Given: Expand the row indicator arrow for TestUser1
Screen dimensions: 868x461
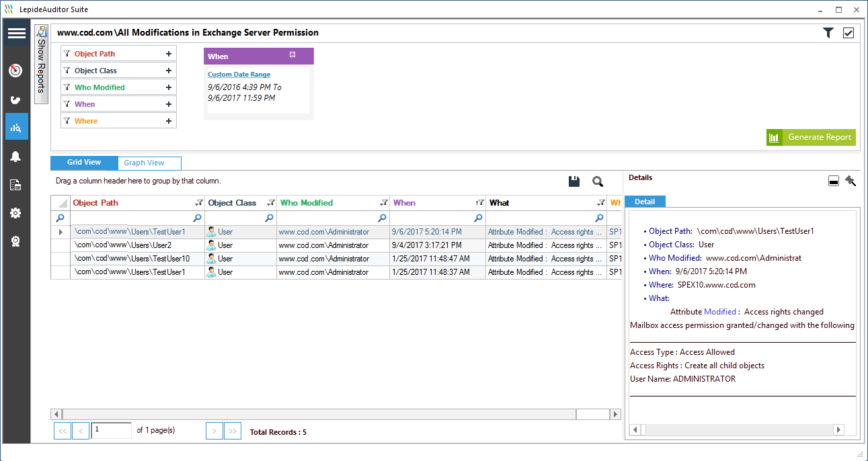Looking at the screenshot, I should point(61,232).
